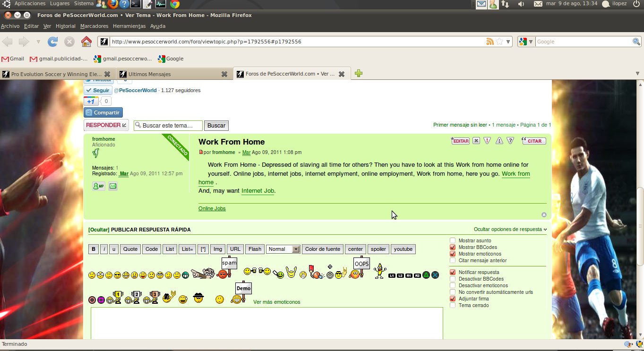Switch to the Ultimos Mensajes tab
The width and height of the screenshot is (644, 351).
click(x=173, y=74)
